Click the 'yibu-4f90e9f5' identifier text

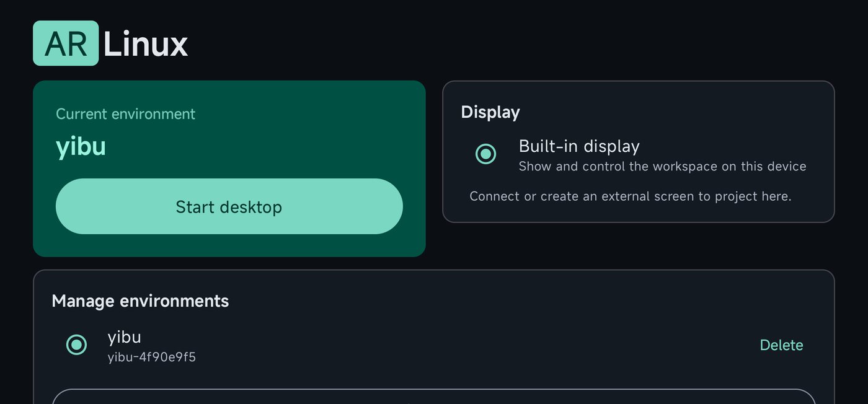click(x=152, y=357)
